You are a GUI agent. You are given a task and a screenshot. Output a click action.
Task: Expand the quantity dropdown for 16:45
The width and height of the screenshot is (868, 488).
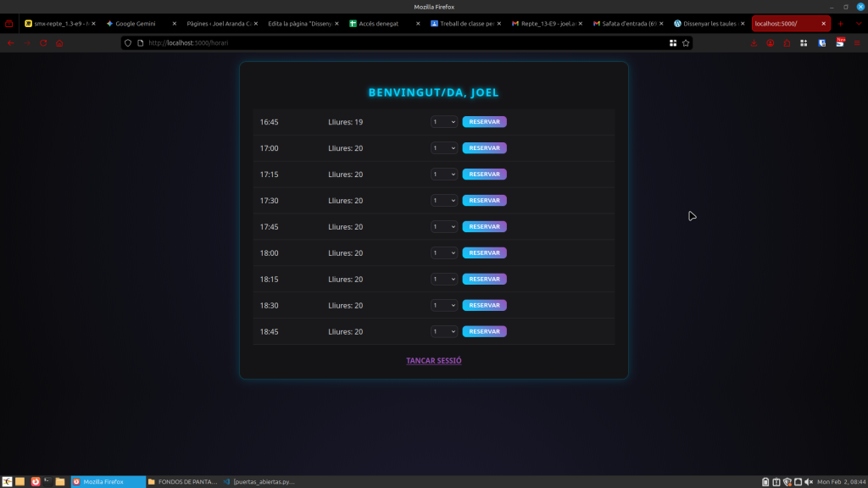[444, 122]
